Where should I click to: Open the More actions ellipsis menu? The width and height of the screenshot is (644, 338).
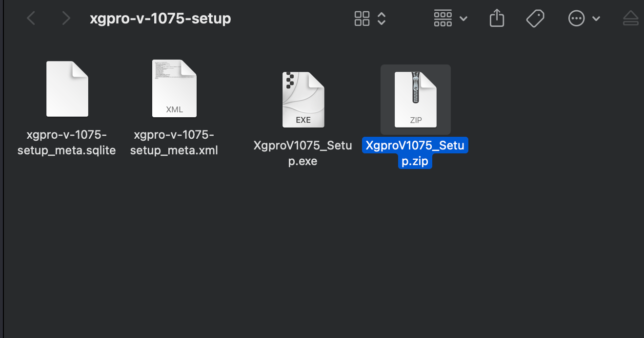pos(576,19)
